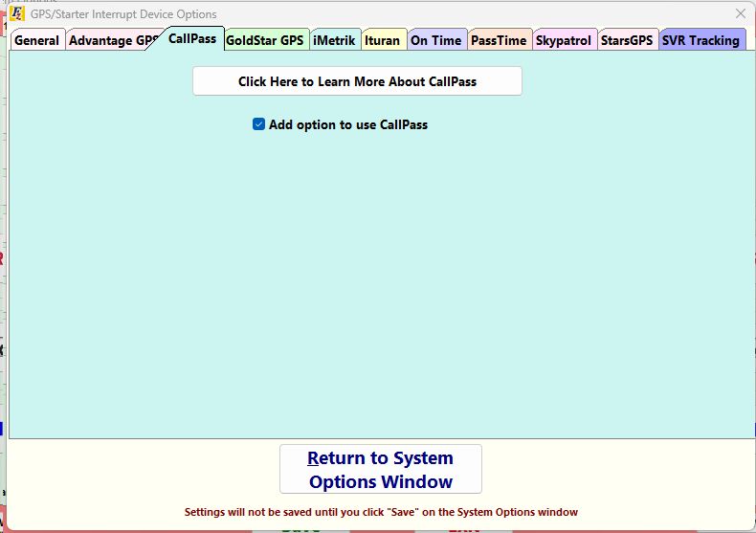Switch to the Skypatrol tab

coord(564,40)
